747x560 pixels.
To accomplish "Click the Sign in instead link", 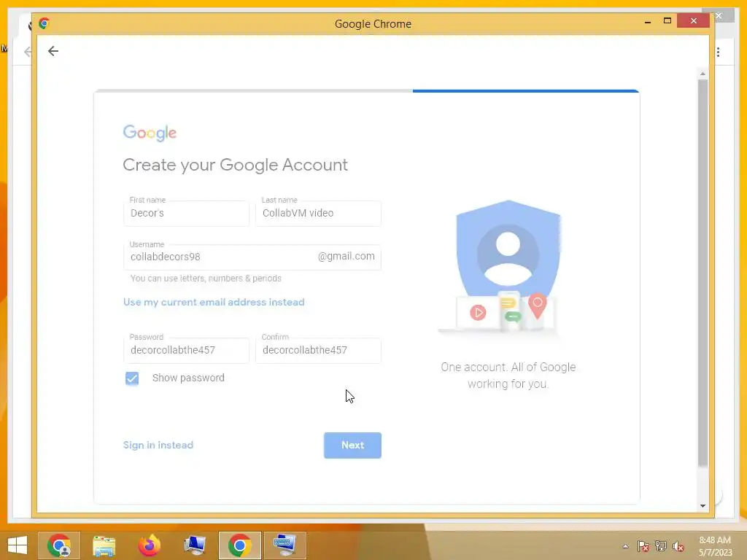I will (158, 446).
